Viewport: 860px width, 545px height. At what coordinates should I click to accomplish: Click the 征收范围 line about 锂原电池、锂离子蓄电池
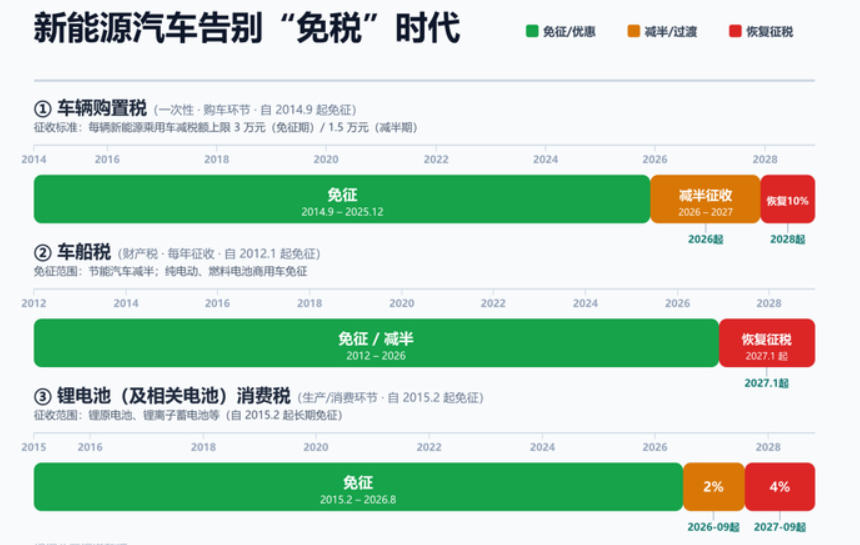pos(188,415)
